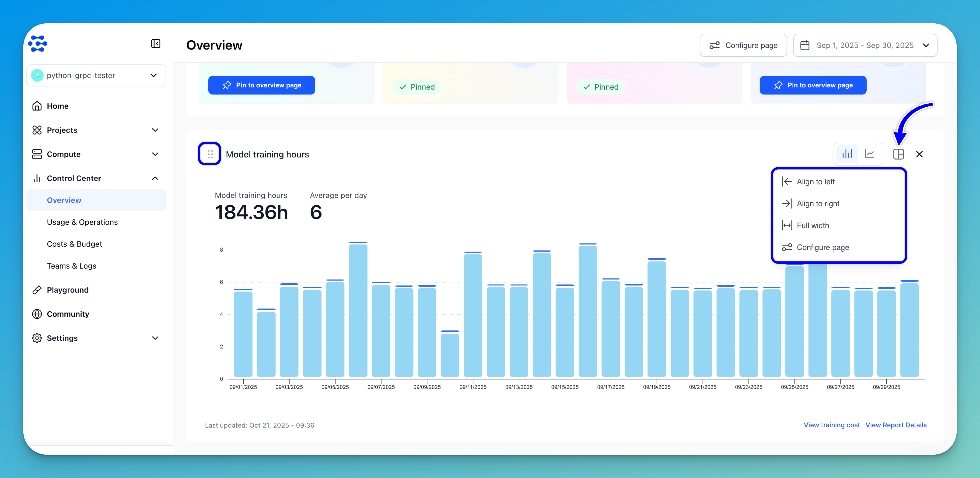Click the company logo
The height and width of the screenshot is (478, 980).
[x=38, y=44]
